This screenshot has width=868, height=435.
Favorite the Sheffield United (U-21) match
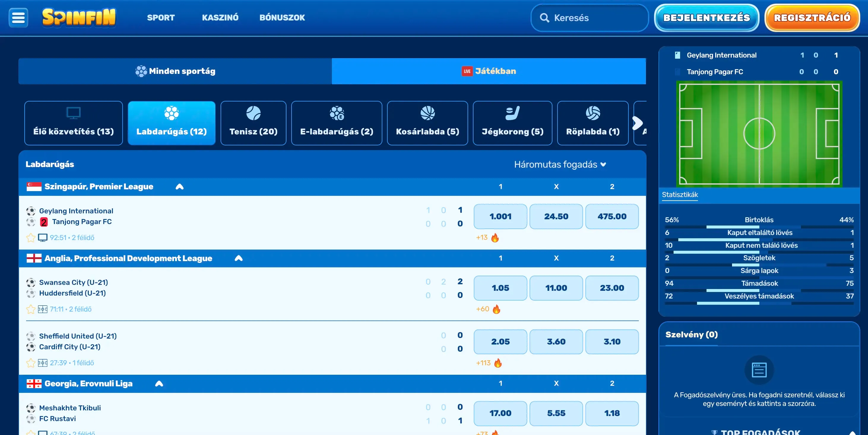point(31,363)
